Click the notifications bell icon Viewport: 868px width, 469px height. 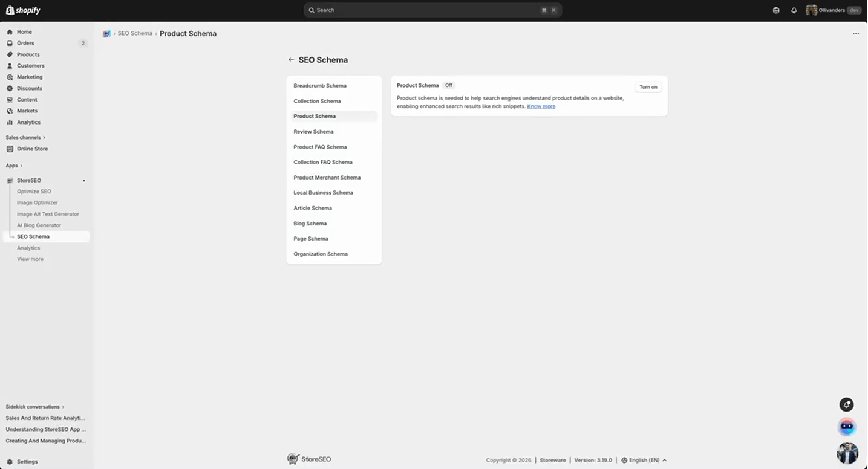pos(794,10)
